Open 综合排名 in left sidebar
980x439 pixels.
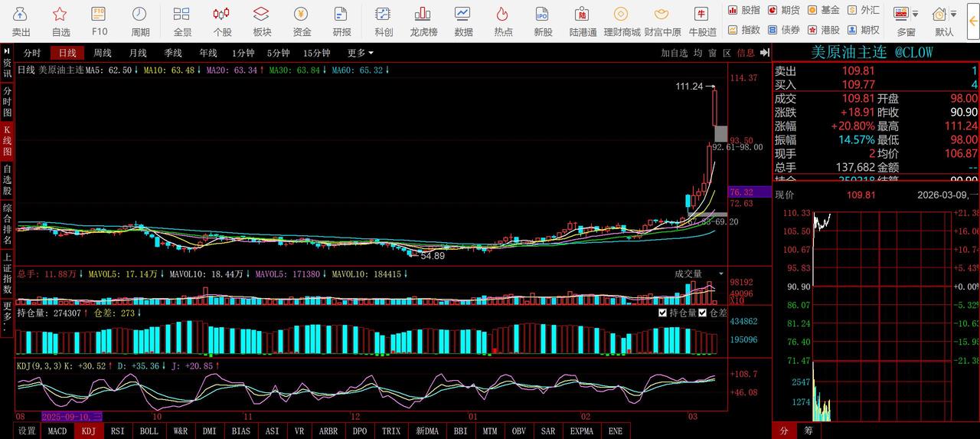[7, 224]
